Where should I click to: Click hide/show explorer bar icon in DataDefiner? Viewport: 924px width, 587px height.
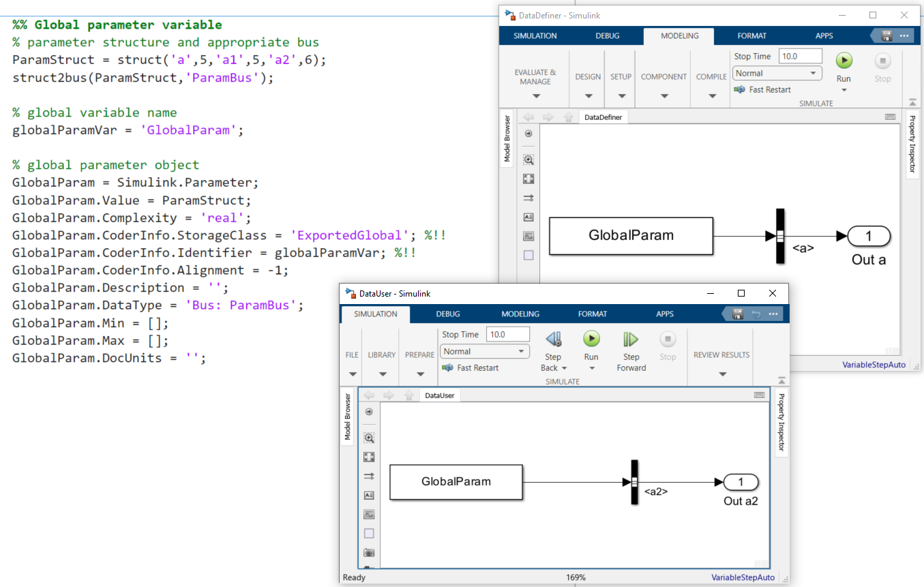[x=528, y=134]
